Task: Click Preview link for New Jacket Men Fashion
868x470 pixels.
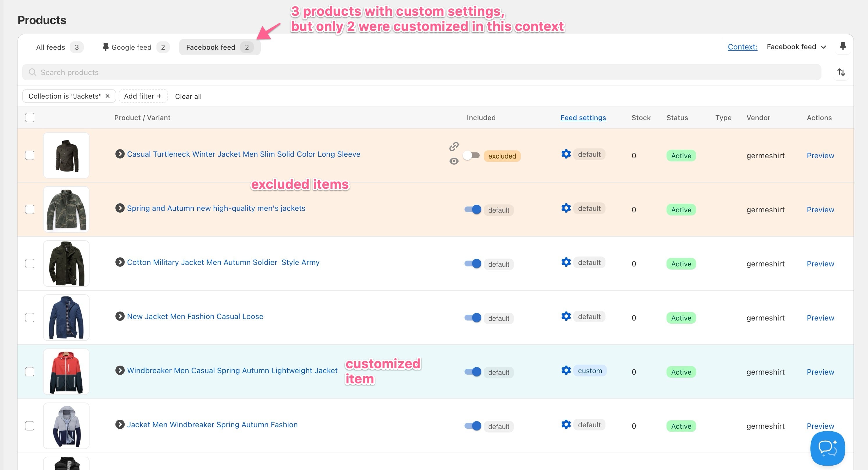Action: [820, 318]
